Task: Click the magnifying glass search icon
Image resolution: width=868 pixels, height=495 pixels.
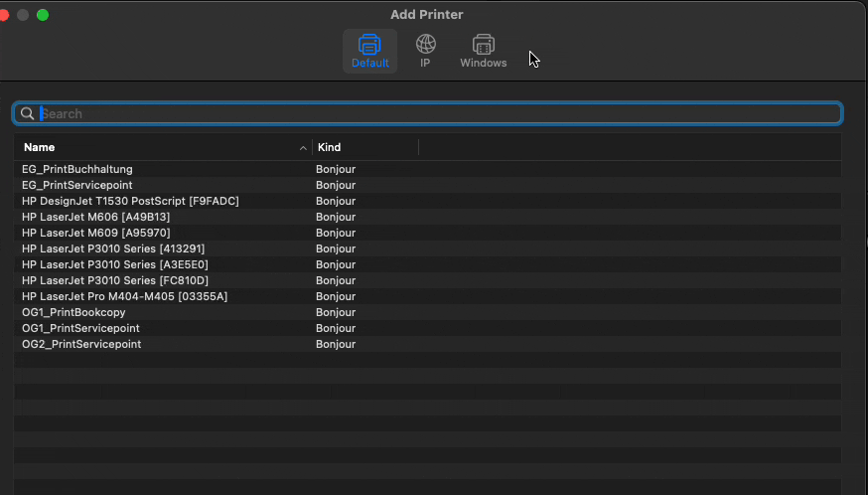Action: coord(28,113)
